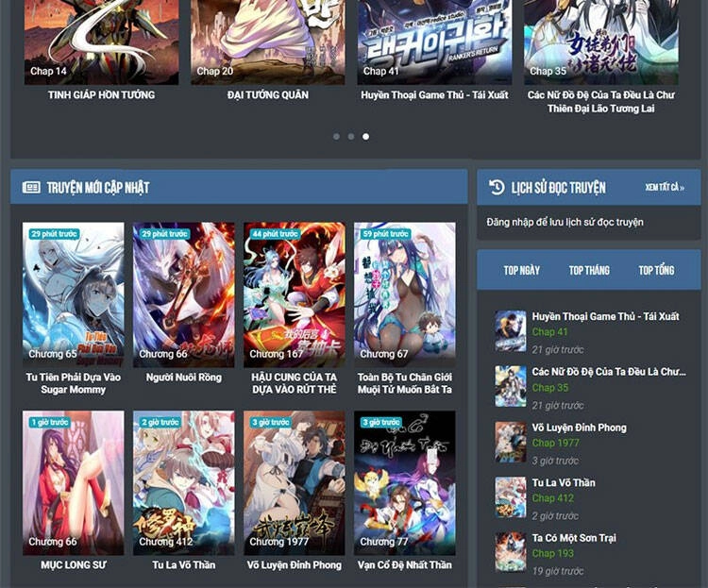The width and height of the screenshot is (708, 588).
Task: Select the second carousel pagination dot
Action: (x=351, y=137)
